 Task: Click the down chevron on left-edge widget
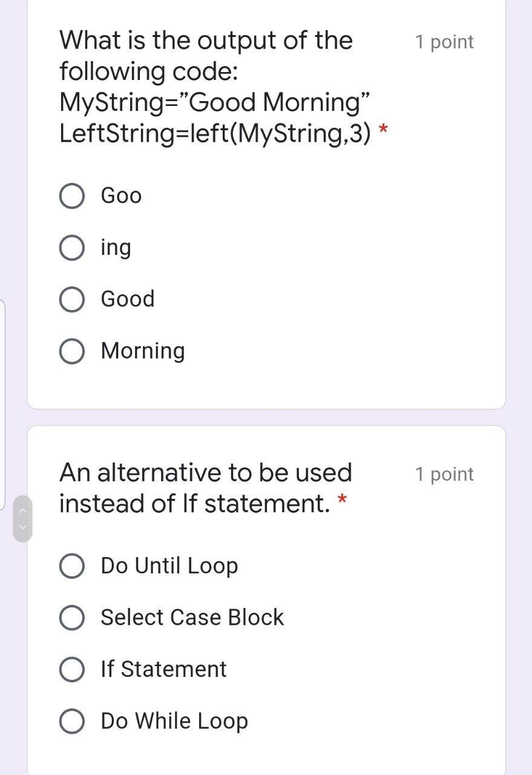click(x=22, y=527)
